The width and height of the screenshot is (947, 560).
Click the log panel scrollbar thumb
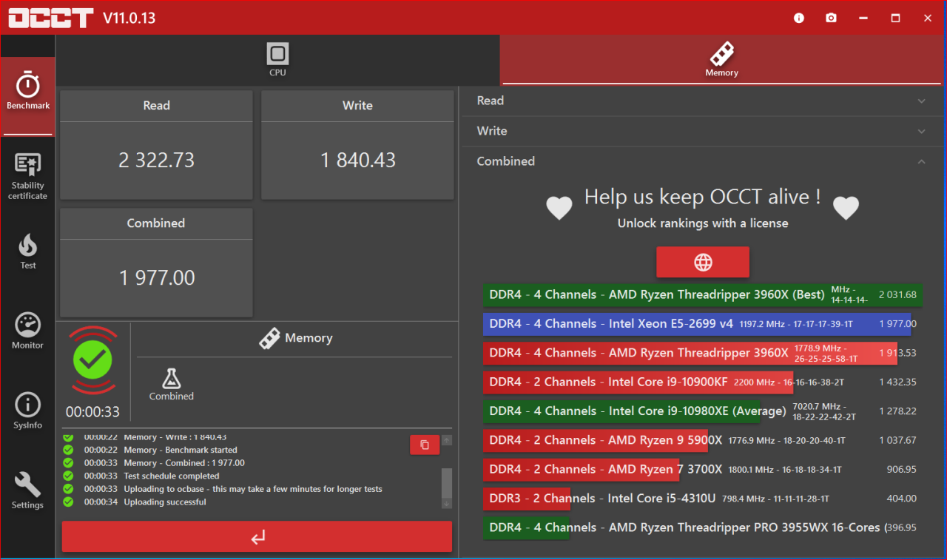click(x=447, y=482)
